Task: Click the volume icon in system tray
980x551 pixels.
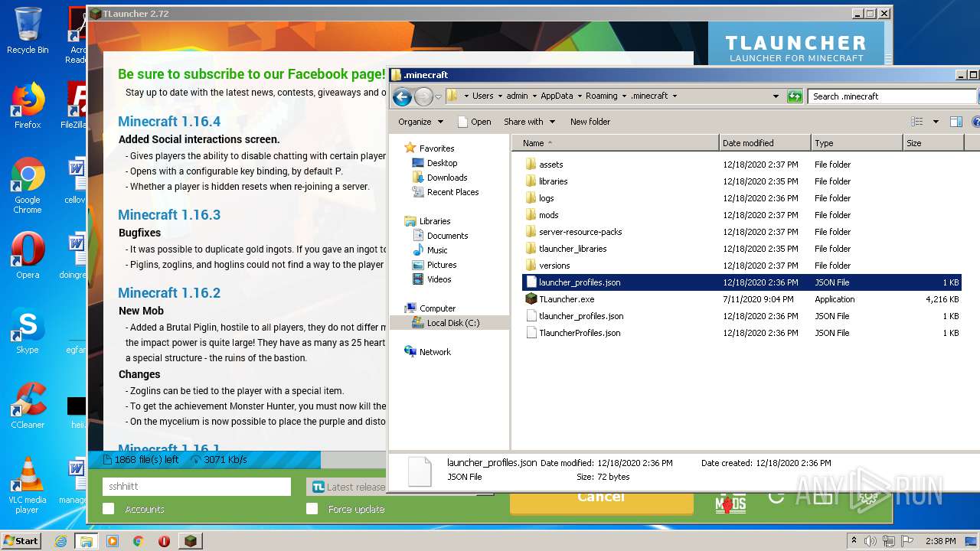Action: point(871,541)
